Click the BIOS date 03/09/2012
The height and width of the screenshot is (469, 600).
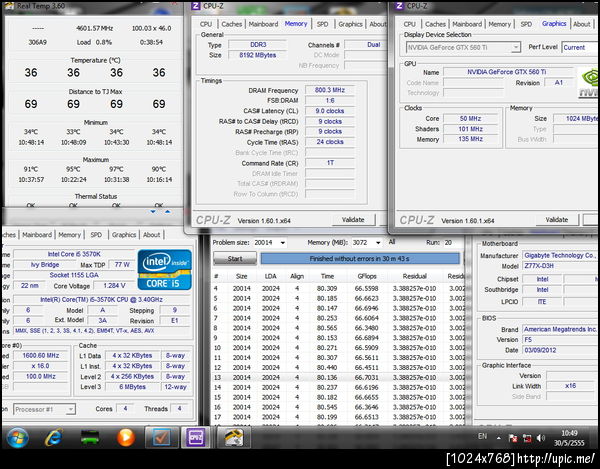[x=561, y=350]
